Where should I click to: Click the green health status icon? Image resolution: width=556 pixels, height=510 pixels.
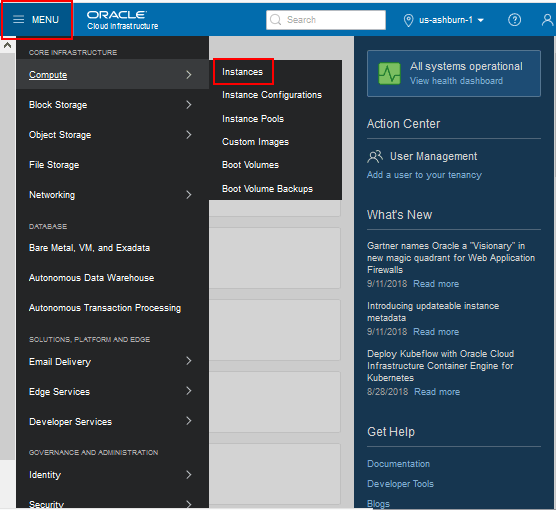pos(389,73)
